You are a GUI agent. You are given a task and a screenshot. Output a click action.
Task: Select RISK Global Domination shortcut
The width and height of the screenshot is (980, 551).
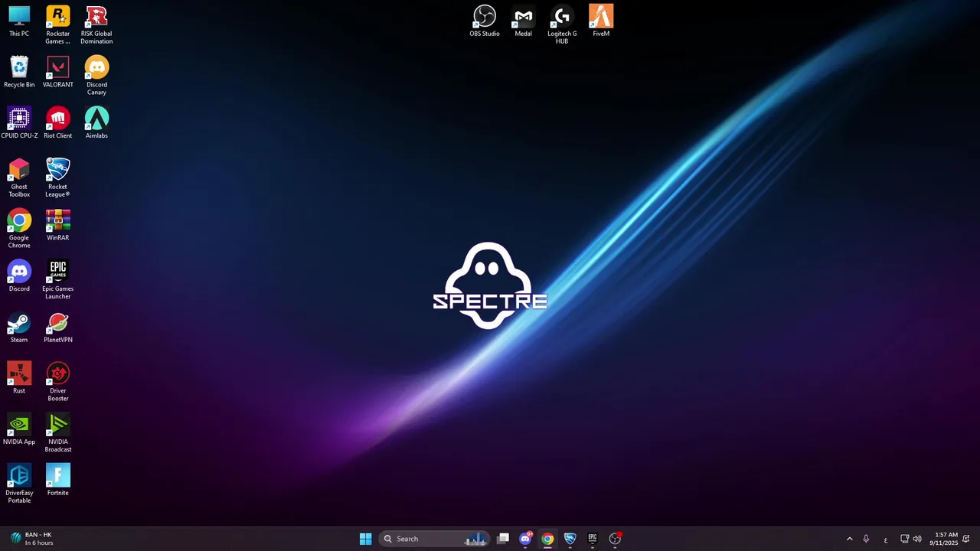(x=96, y=24)
